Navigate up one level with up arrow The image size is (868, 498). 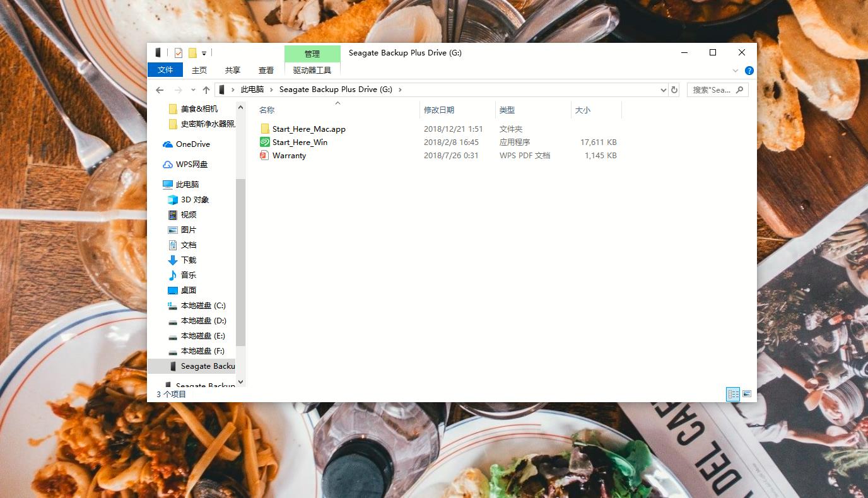pos(206,90)
